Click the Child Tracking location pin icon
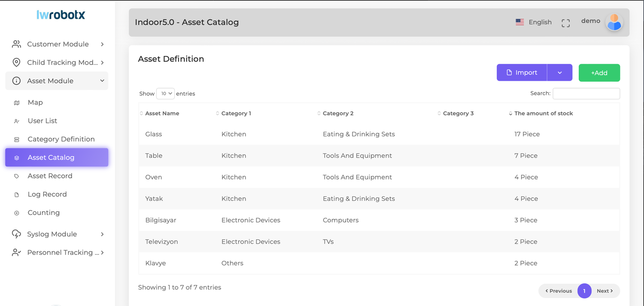The image size is (644, 306). point(16,62)
